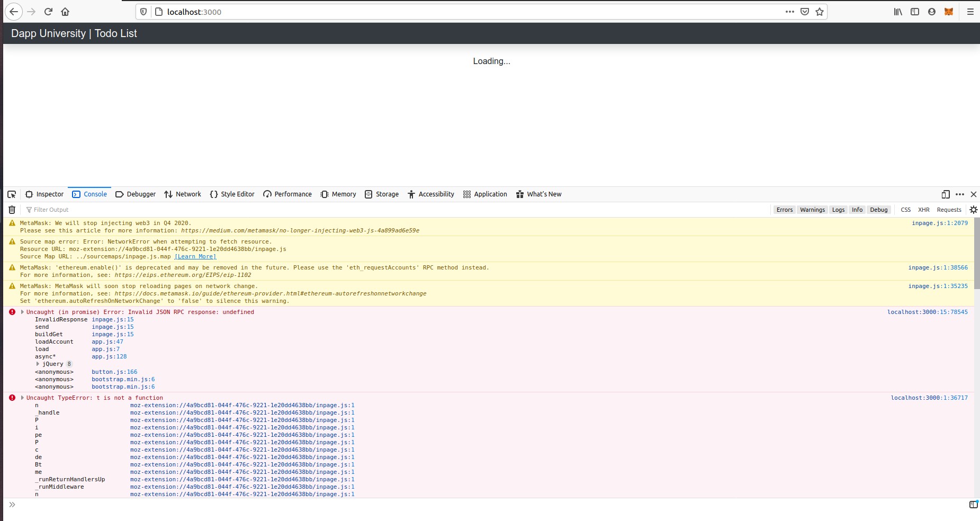
Task: Open the MetaMask extension fox icon
Action: 948,12
